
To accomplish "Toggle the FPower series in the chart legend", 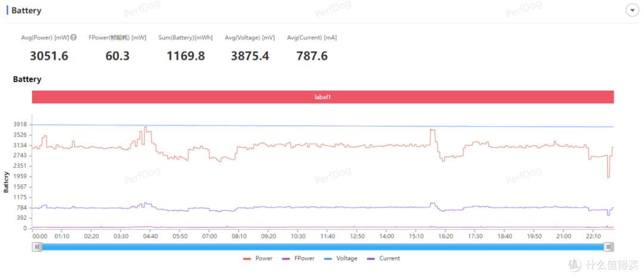I will point(299,258).
